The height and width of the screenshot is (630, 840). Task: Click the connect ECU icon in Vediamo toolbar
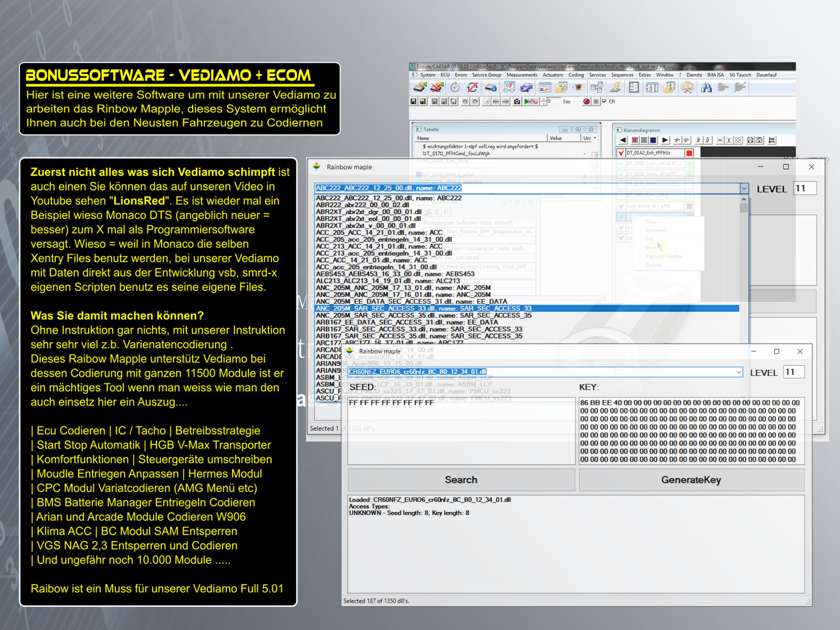[x=419, y=87]
